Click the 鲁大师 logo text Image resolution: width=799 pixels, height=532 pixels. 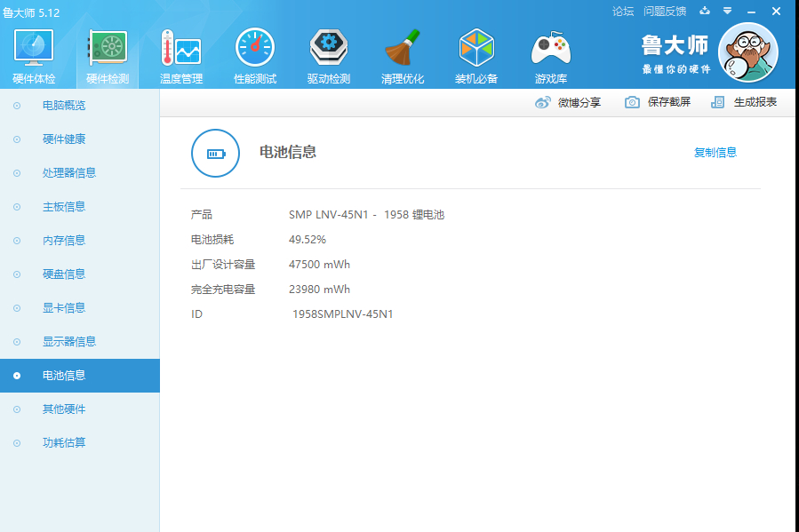tap(675, 45)
